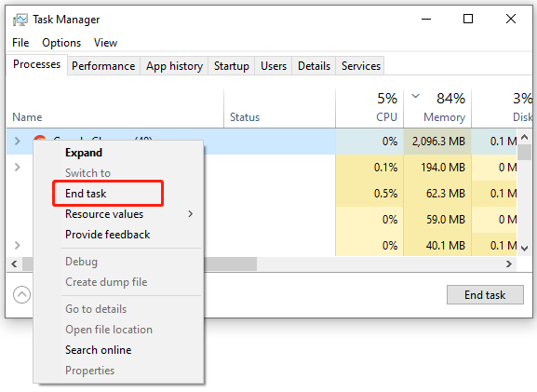The image size is (537, 392).
Task: Open the Resource values submenu arrow
Action: click(x=191, y=214)
